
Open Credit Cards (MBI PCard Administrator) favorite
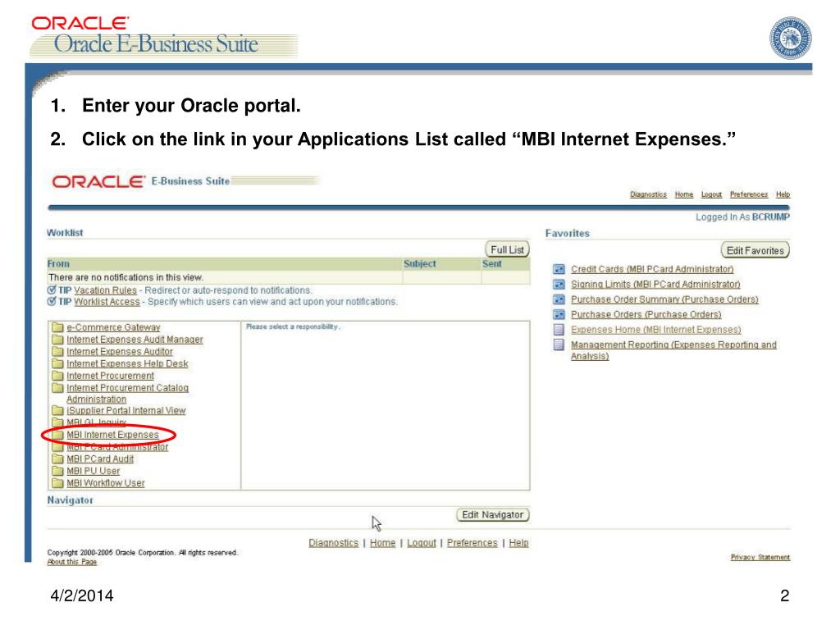pyautogui.click(x=652, y=269)
